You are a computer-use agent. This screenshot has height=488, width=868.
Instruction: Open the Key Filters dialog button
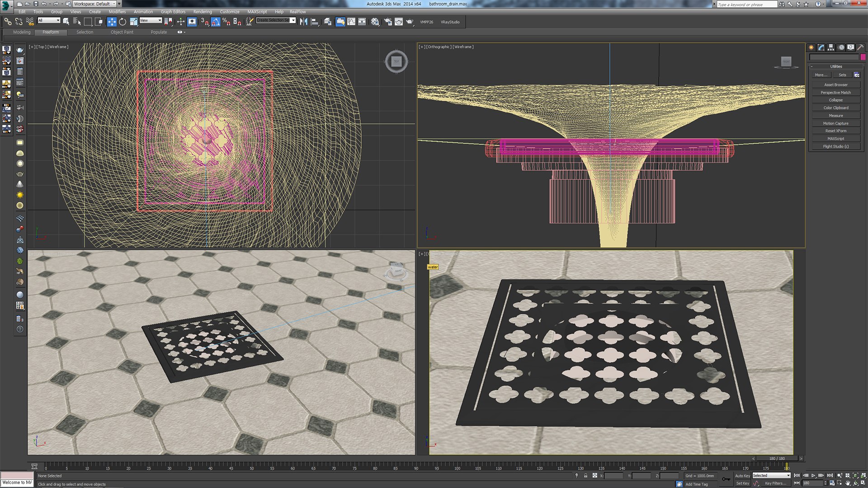(775, 483)
